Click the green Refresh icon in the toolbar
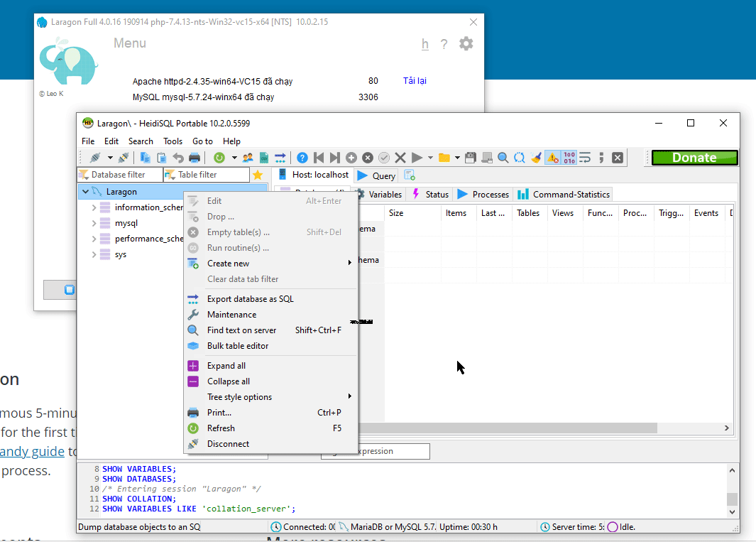756x542 pixels. [219, 157]
